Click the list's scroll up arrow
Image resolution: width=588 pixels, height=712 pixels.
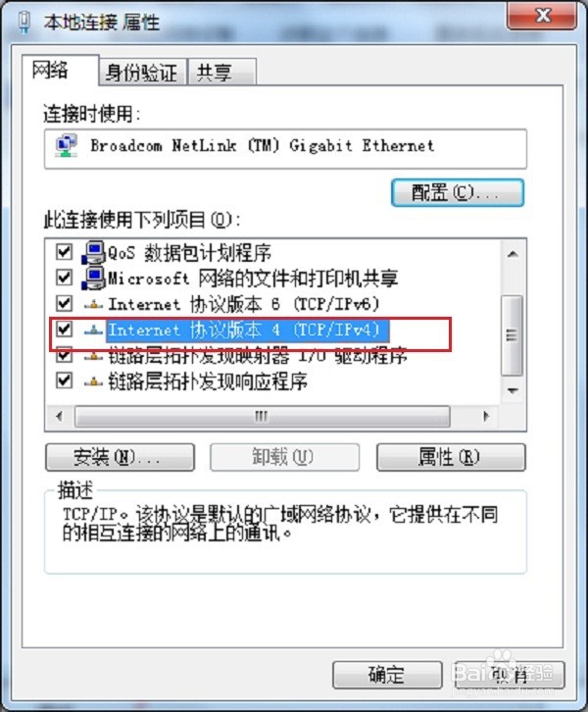pyautogui.click(x=514, y=254)
